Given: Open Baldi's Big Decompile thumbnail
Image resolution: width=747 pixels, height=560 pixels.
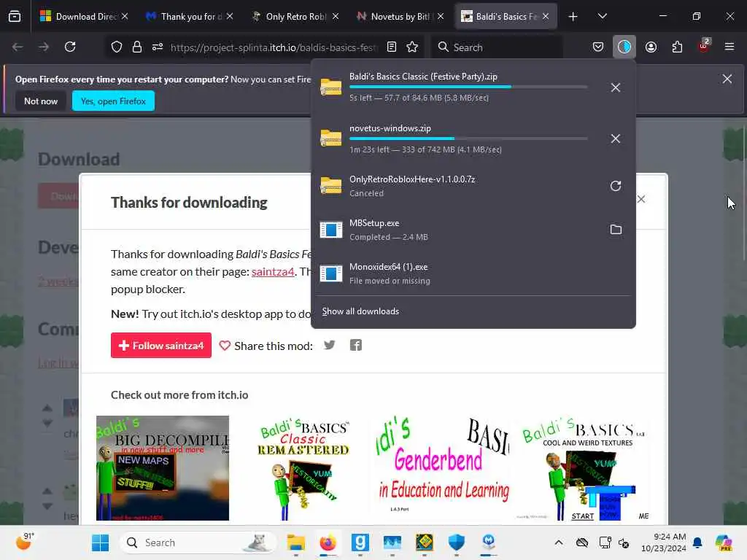Looking at the screenshot, I should 163,468.
